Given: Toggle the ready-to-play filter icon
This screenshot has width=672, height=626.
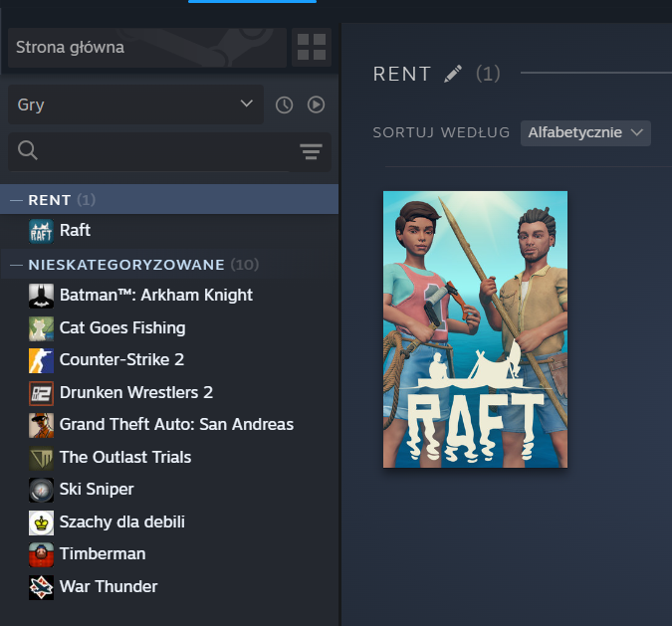Looking at the screenshot, I should [316, 104].
